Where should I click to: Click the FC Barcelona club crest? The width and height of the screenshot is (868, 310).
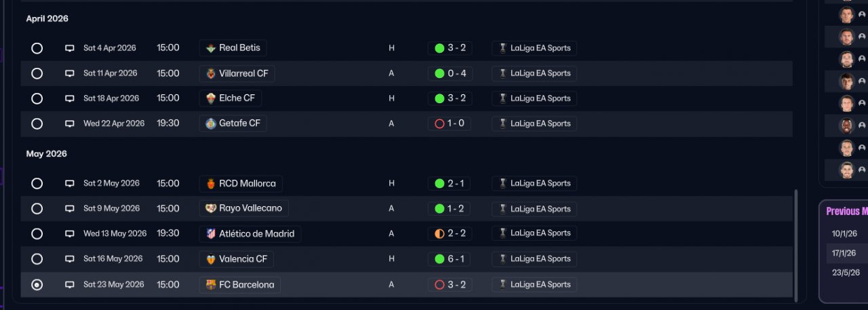(211, 285)
